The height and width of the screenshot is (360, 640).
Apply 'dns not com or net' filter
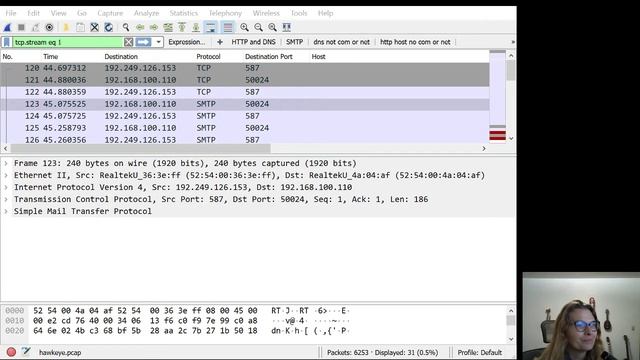341,42
